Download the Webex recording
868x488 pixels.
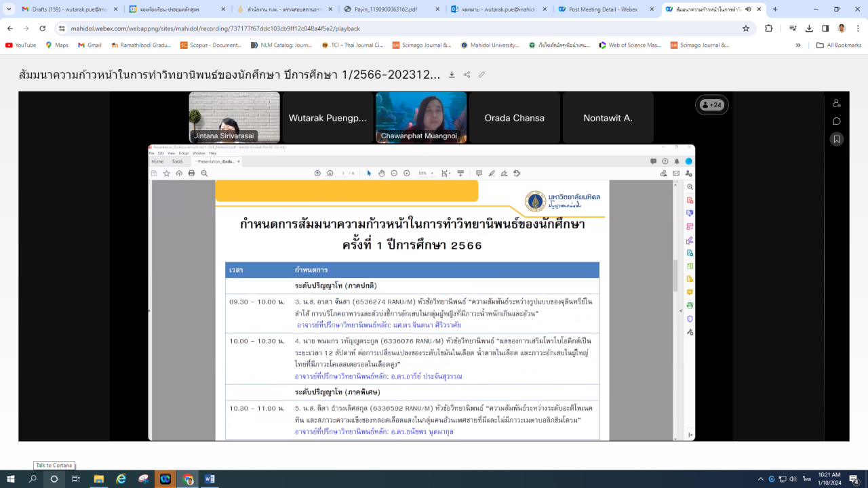click(x=452, y=75)
